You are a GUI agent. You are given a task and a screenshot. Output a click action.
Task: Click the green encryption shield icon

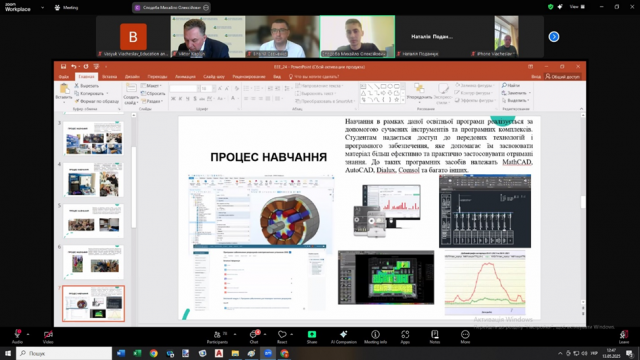point(550,7)
